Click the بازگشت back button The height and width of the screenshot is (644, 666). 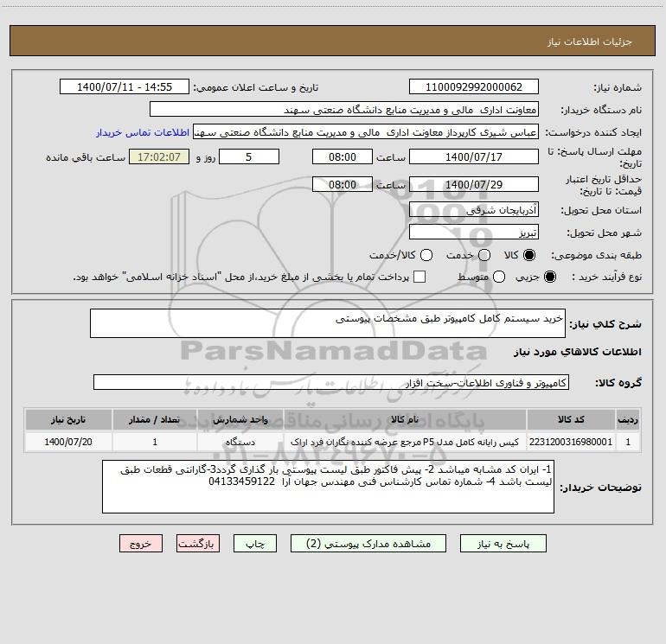click(198, 544)
